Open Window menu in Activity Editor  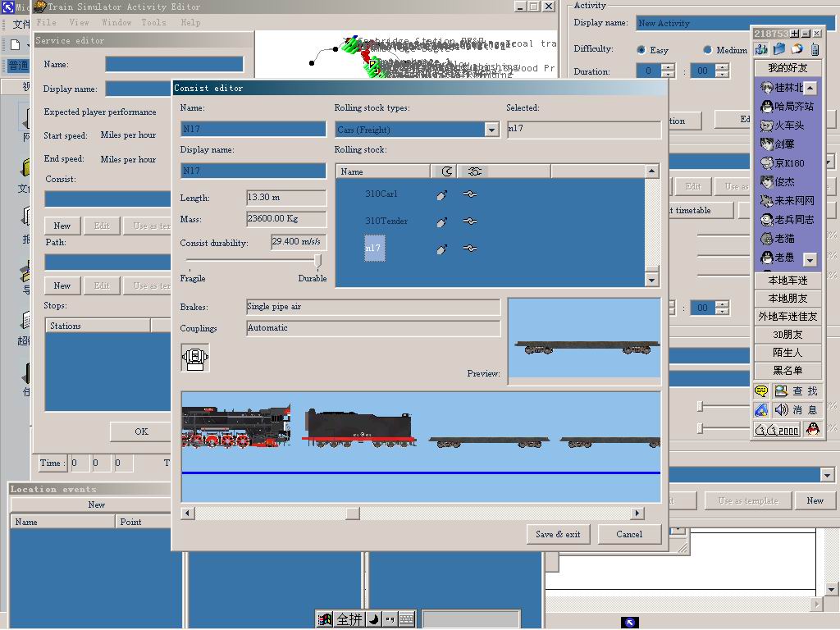tap(116, 22)
